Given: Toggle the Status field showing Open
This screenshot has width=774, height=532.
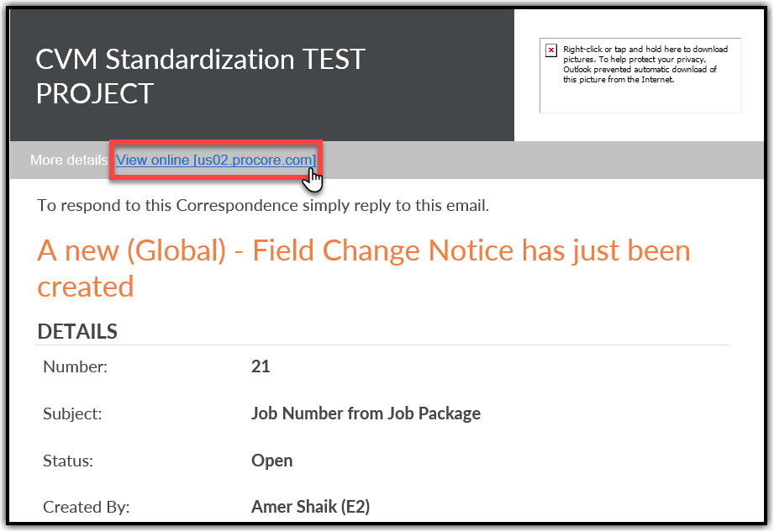Looking at the screenshot, I should tap(271, 461).
